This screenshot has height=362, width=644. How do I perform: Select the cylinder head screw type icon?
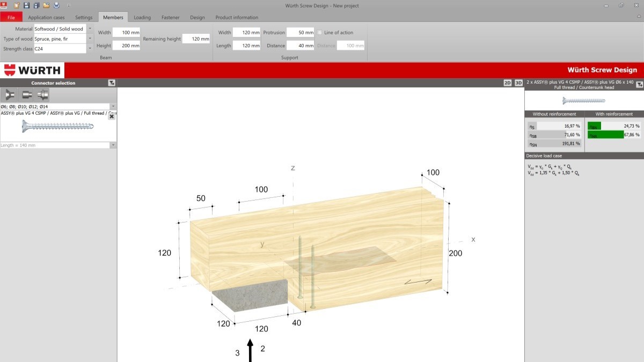[26, 95]
